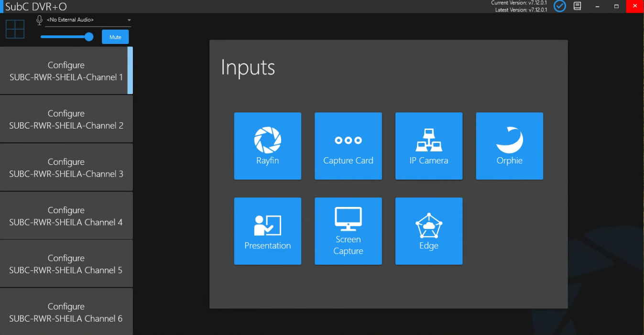Choose Screen Capture as input
Image resolution: width=644 pixels, height=335 pixels.
tap(348, 231)
